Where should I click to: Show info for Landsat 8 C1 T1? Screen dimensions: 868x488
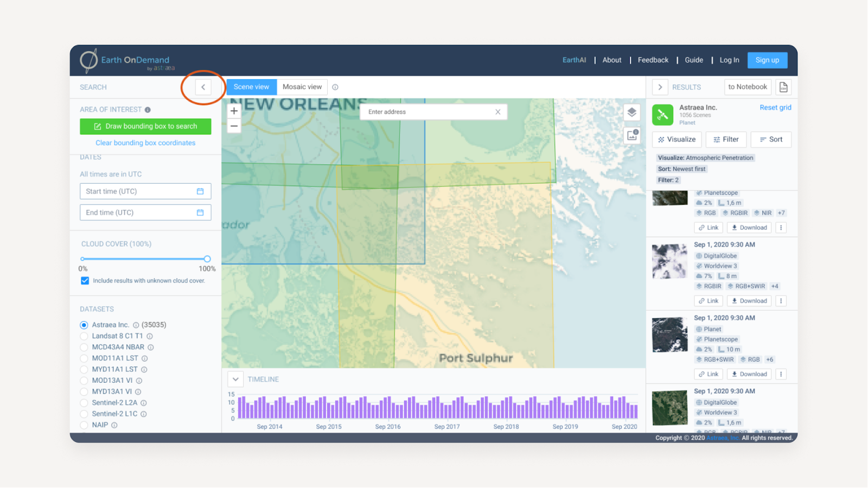[x=150, y=336]
